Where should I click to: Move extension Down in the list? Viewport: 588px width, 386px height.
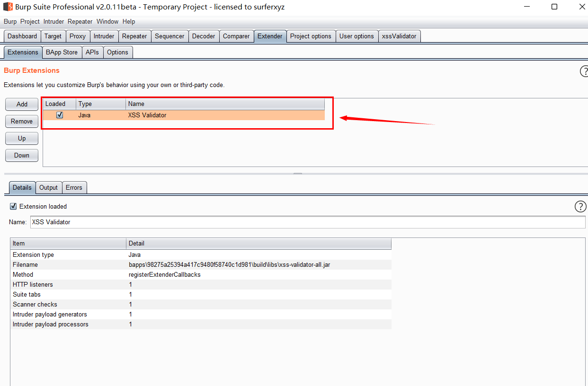point(22,155)
